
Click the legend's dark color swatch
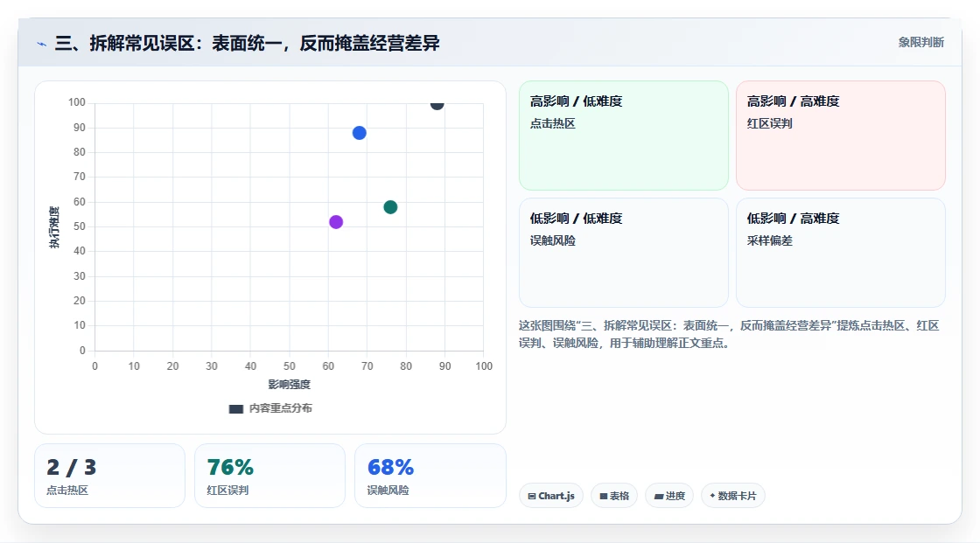click(x=236, y=409)
